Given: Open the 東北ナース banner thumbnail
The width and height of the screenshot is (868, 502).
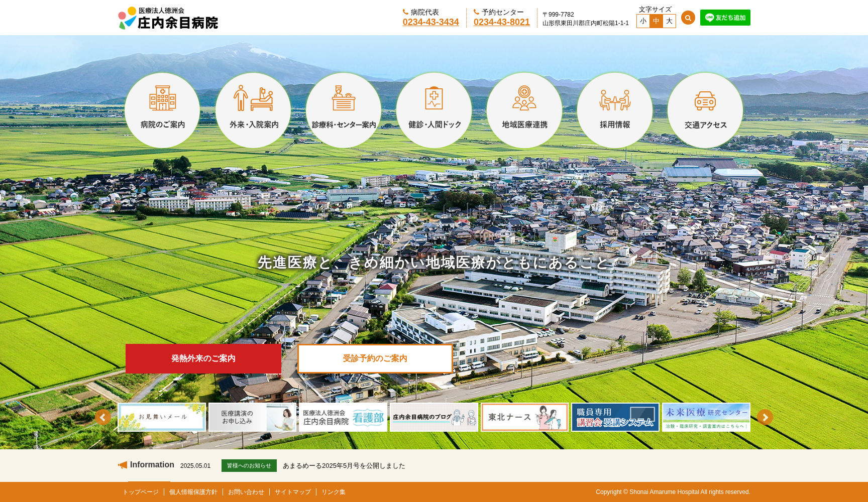Looking at the screenshot, I should pos(524,417).
